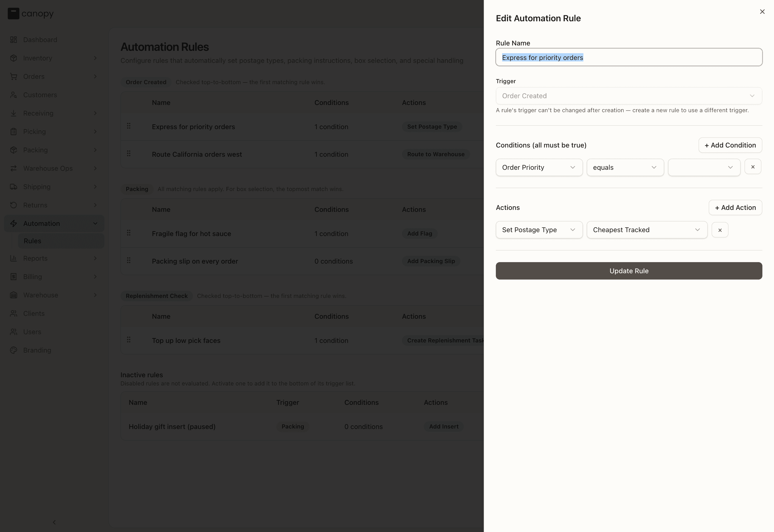
Task: Click the Inventory box icon
Action: [14, 58]
